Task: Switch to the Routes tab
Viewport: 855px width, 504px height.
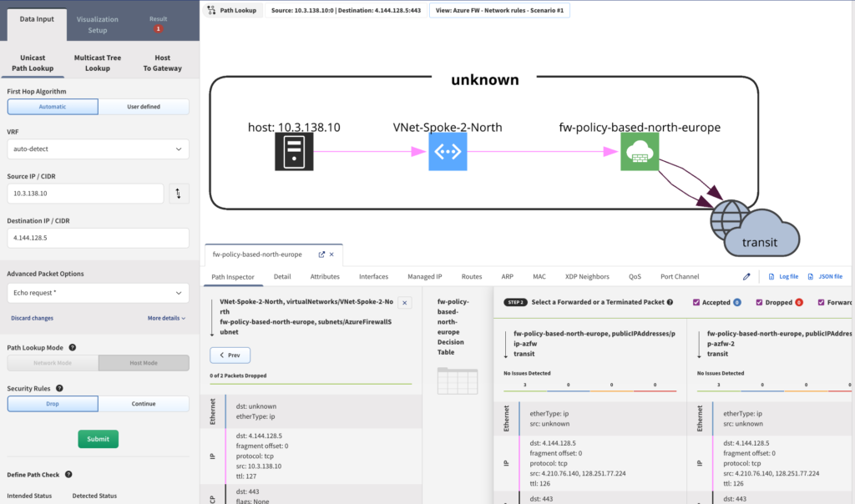Action: pyautogui.click(x=473, y=276)
